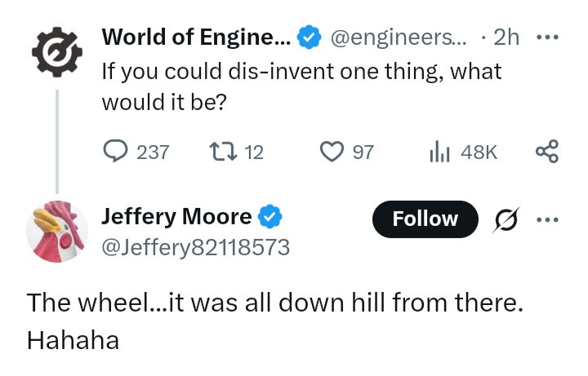Tap the share icon on the first post
Screen dimensions: 588x376
[x=547, y=152]
